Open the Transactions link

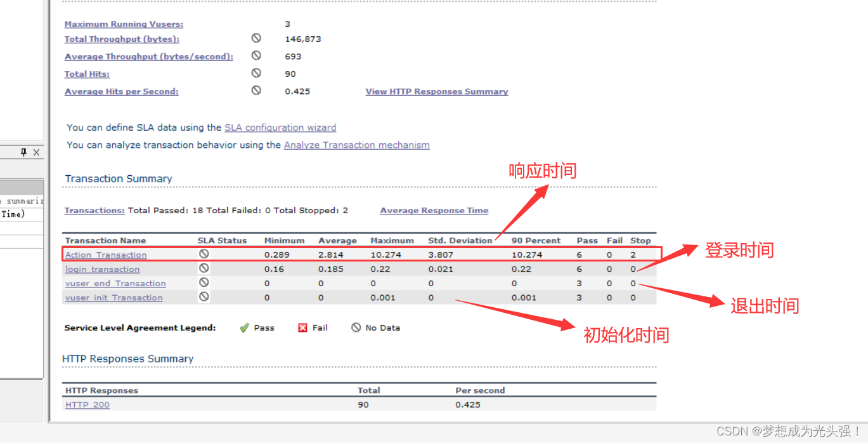pyautogui.click(x=94, y=211)
